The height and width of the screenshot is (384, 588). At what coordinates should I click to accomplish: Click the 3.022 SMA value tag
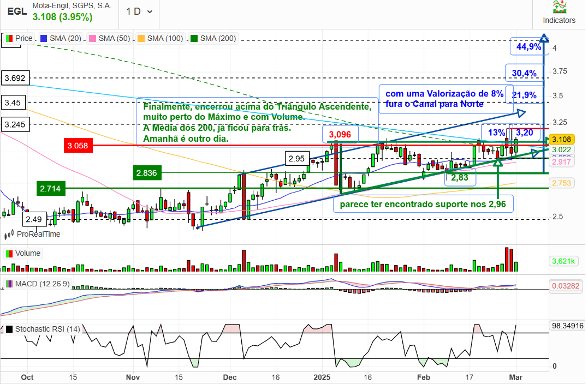561,150
